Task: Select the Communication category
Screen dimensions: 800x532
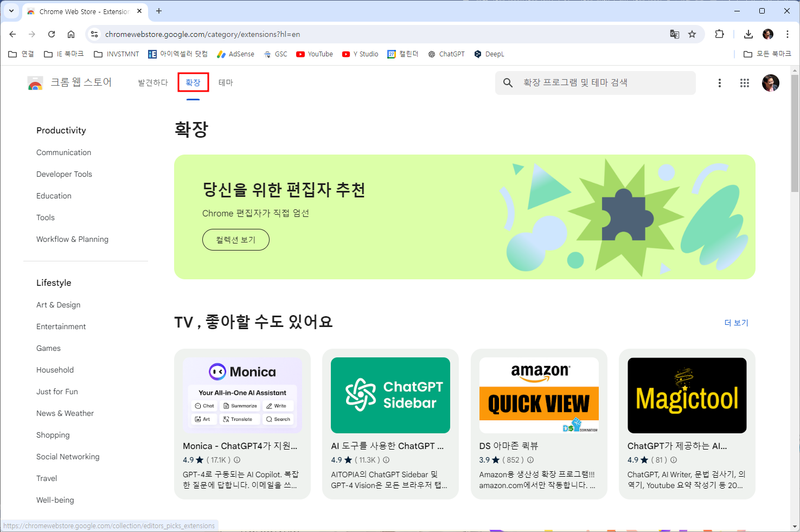Action: (x=63, y=152)
